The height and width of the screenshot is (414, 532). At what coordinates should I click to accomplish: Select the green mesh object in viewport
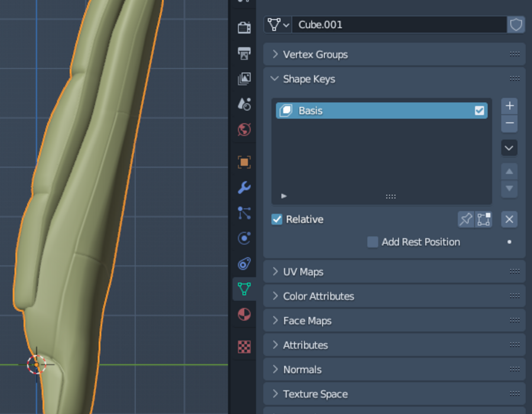(x=85, y=203)
